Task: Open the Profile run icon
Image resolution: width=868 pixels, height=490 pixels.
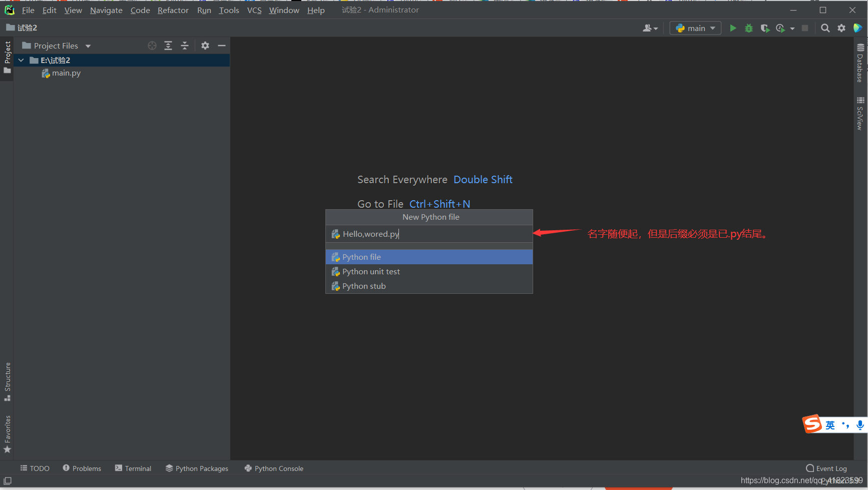Action: [780, 28]
